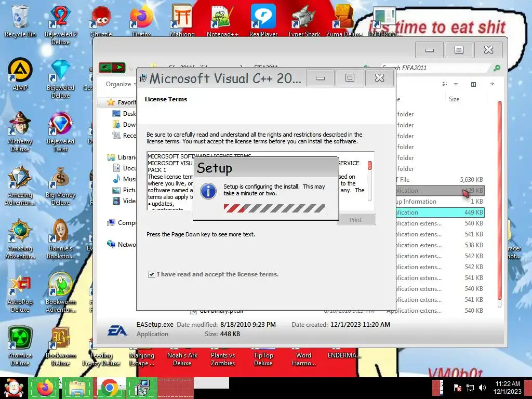Go forward with Explorer's forward arrow

tap(119, 68)
